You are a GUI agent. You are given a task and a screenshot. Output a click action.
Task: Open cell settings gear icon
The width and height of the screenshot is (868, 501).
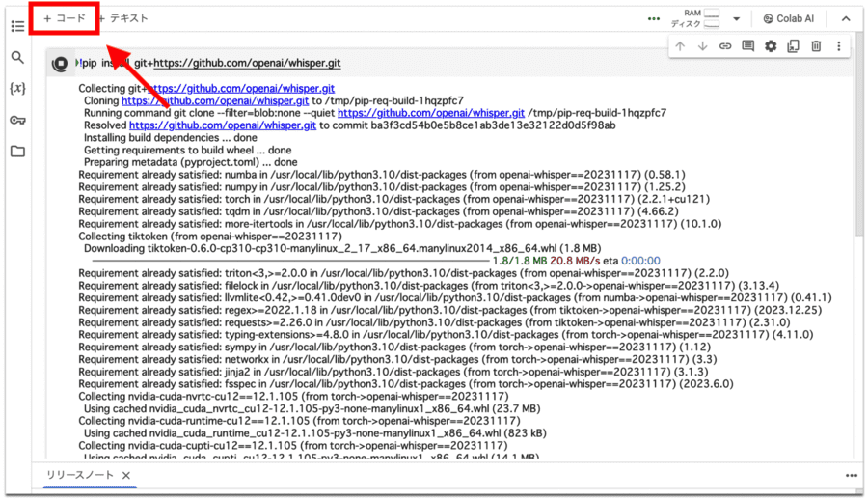point(771,46)
